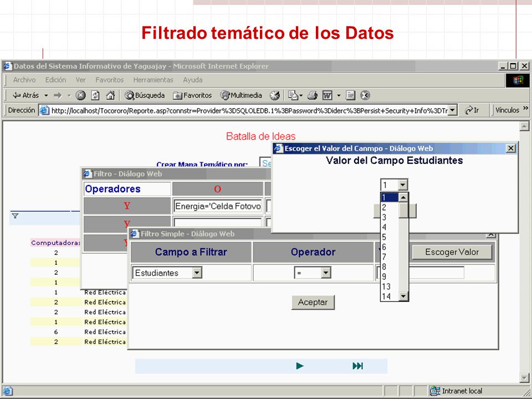The height and width of the screenshot is (399, 532).
Task: Open the Edición menu
Action: point(55,80)
